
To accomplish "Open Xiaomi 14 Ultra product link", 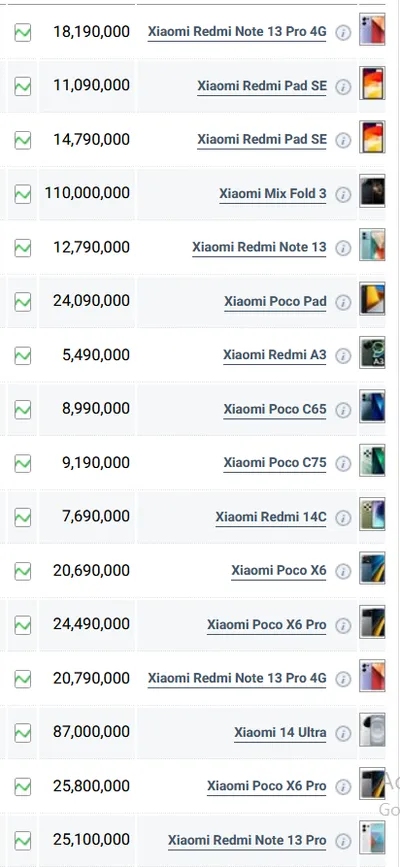I will pyautogui.click(x=280, y=733).
